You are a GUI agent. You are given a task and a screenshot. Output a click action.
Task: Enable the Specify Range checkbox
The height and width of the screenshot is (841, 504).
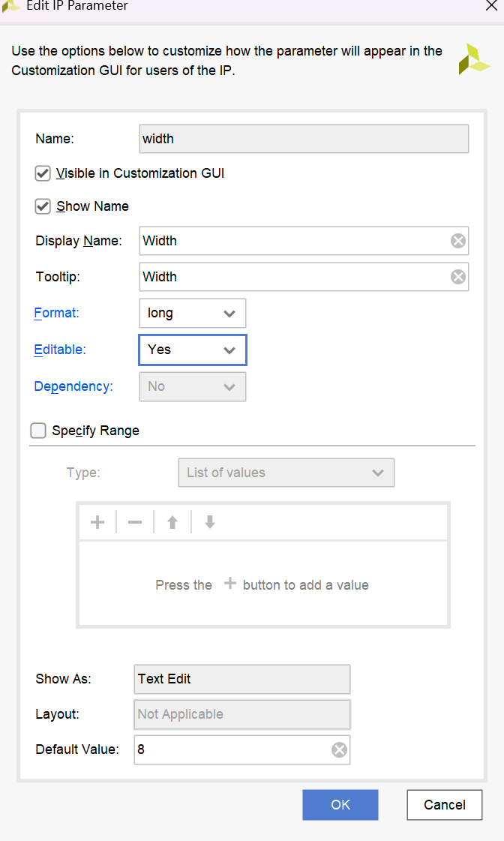click(x=37, y=431)
